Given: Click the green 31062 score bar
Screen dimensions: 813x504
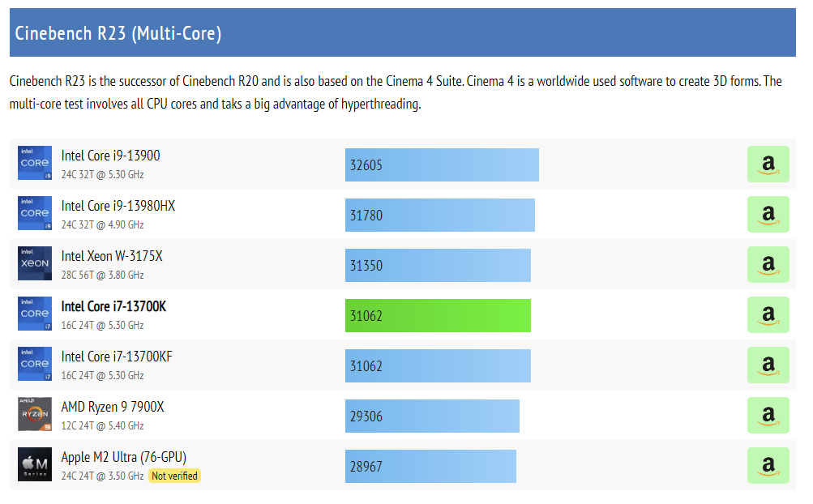Looking at the screenshot, I should pyautogui.click(x=438, y=316).
